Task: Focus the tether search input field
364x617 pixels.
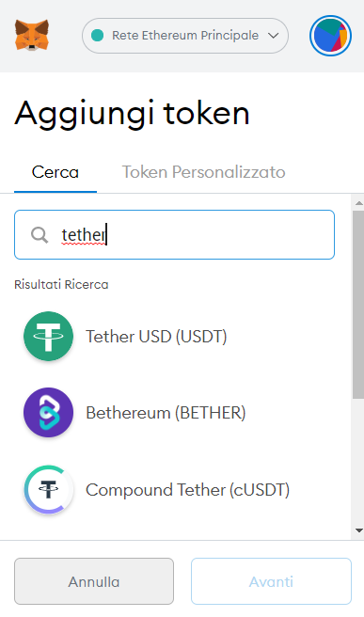Action: [x=174, y=235]
